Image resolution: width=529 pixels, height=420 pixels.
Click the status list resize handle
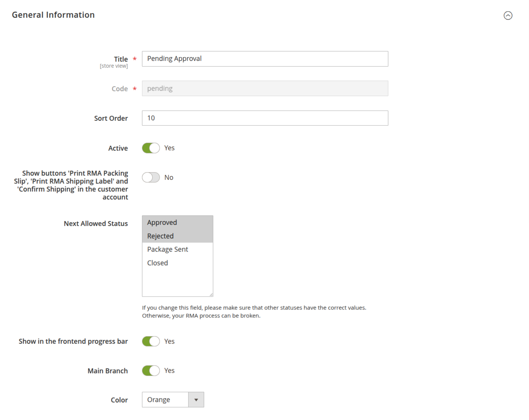(x=211, y=295)
